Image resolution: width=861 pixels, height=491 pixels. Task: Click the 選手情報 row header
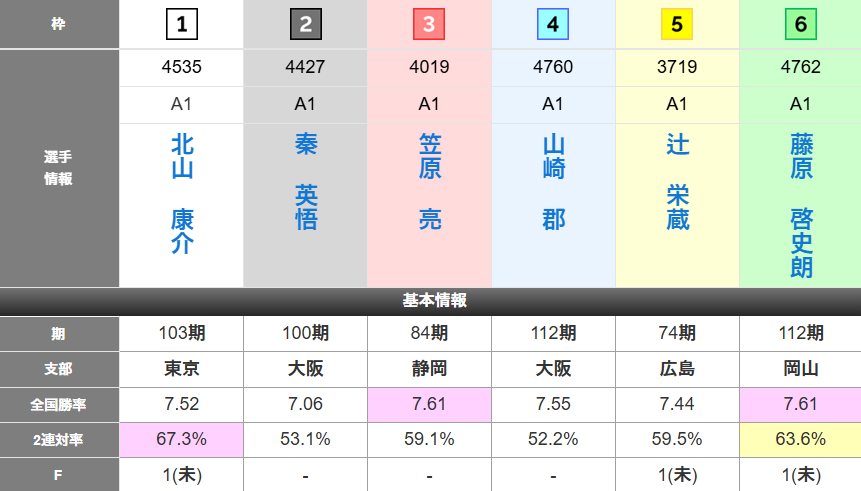click(59, 168)
